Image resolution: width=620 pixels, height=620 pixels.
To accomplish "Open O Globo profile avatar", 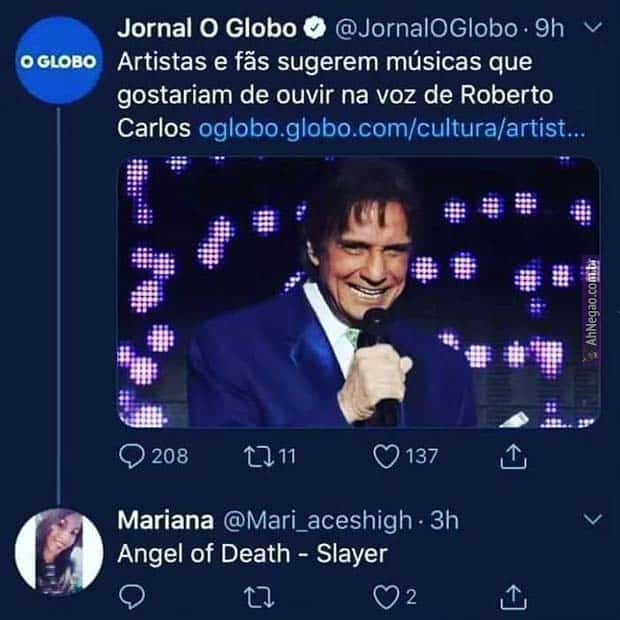I will coord(58,61).
